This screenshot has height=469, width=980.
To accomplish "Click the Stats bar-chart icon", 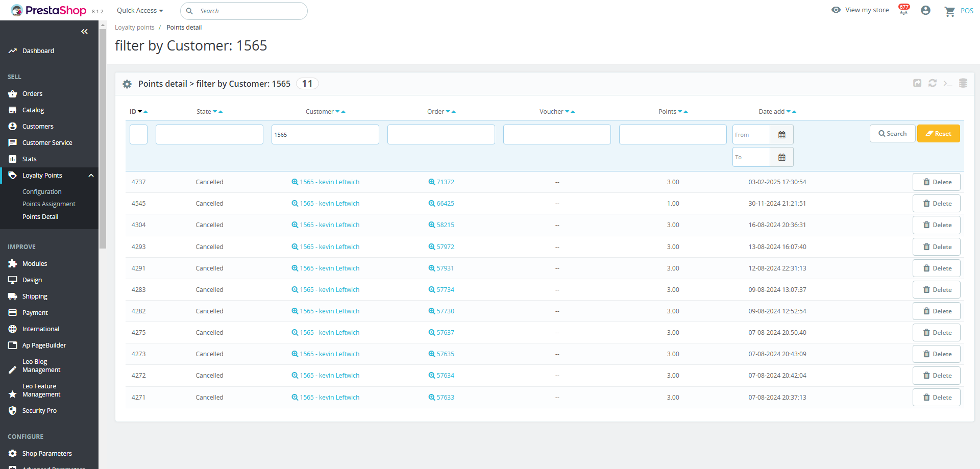I will point(13,159).
